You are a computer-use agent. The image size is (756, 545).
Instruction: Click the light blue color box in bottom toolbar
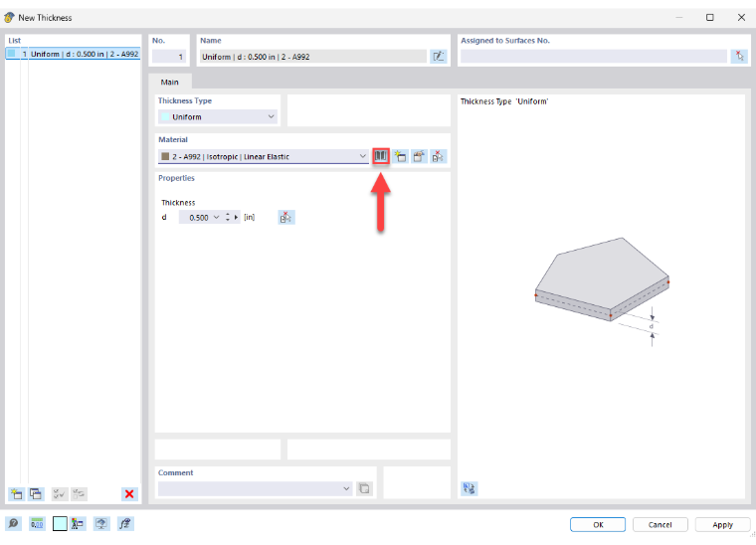click(60, 524)
